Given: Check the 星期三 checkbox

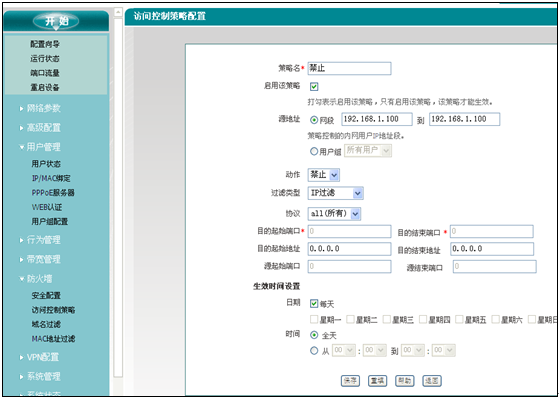Looking at the screenshot, I should click(386, 319).
